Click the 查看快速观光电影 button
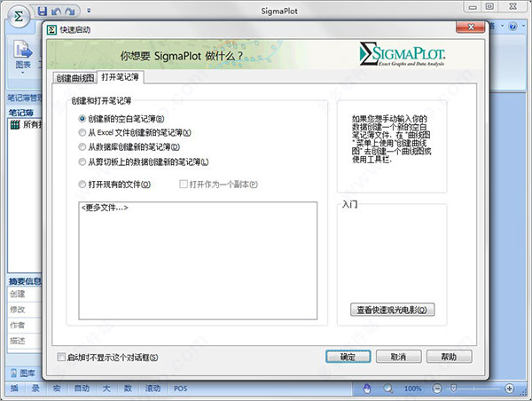The height and width of the screenshot is (401, 532). (392, 310)
